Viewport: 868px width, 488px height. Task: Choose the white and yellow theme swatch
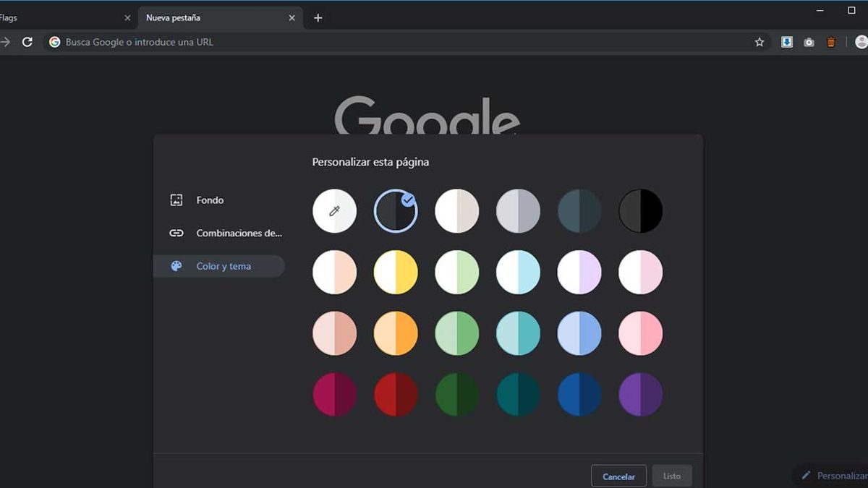pos(396,273)
